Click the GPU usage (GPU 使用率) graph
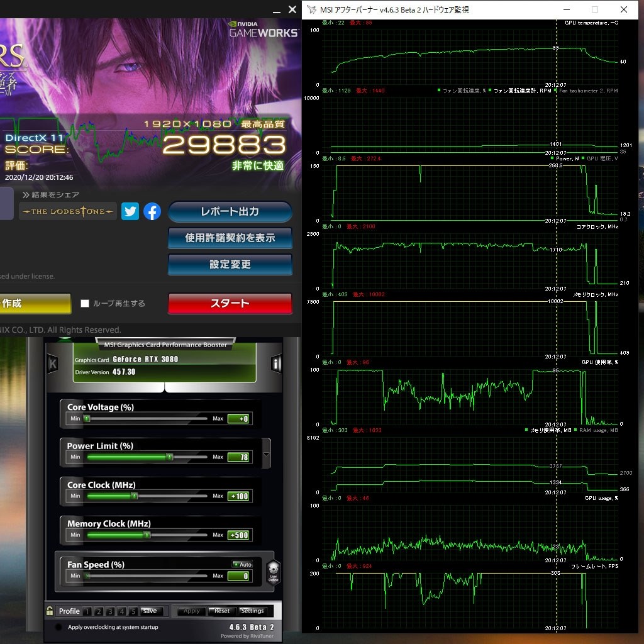The image size is (644, 644). tap(469, 397)
